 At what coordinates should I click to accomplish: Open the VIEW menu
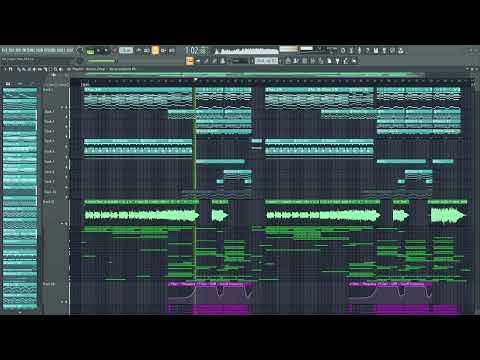tap(39, 50)
